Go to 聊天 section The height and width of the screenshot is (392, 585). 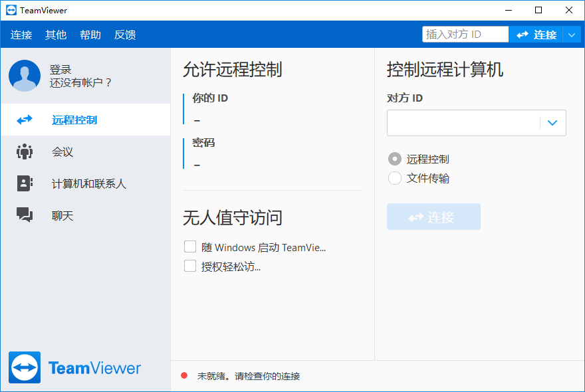click(86, 215)
